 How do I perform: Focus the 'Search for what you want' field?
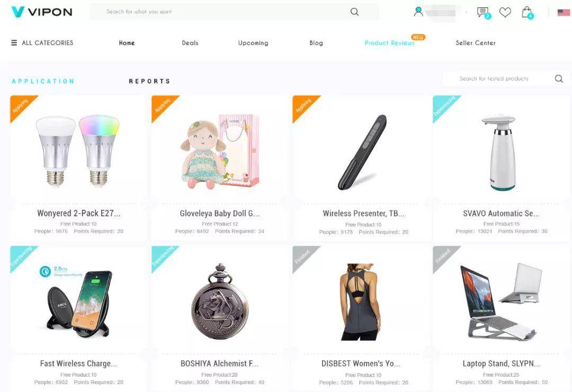point(224,12)
